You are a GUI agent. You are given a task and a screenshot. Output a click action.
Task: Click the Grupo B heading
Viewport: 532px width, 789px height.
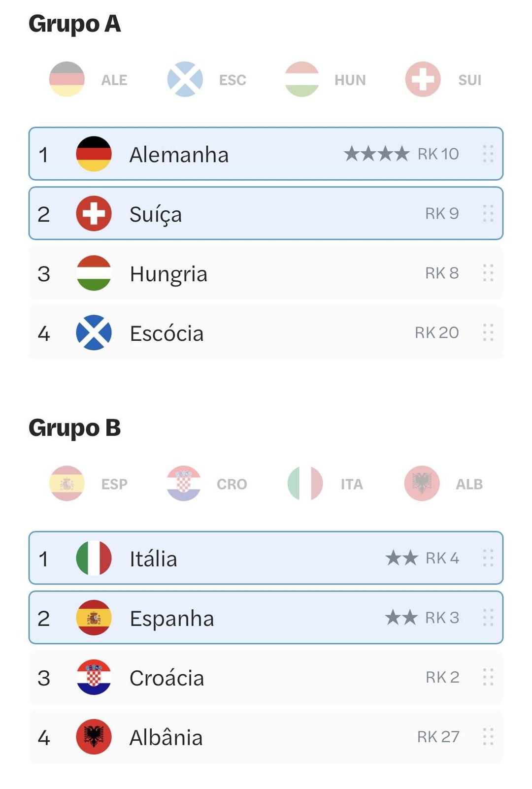point(74,428)
